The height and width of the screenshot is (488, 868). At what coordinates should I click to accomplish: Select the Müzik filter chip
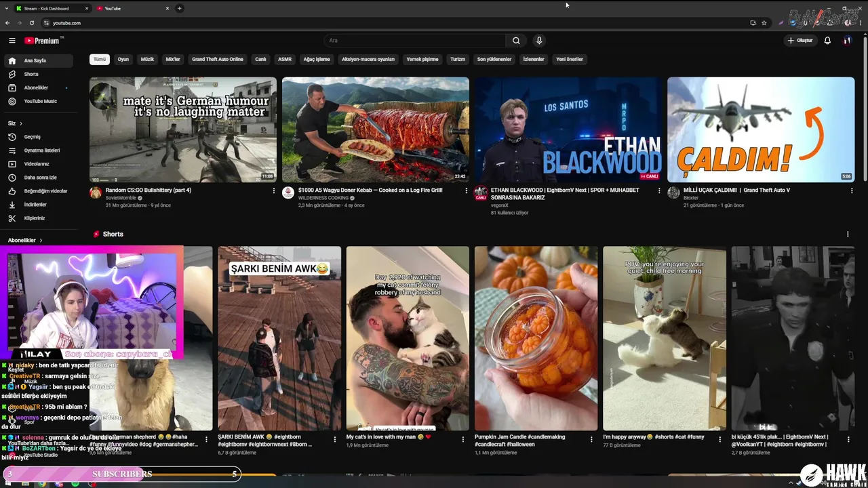point(147,59)
